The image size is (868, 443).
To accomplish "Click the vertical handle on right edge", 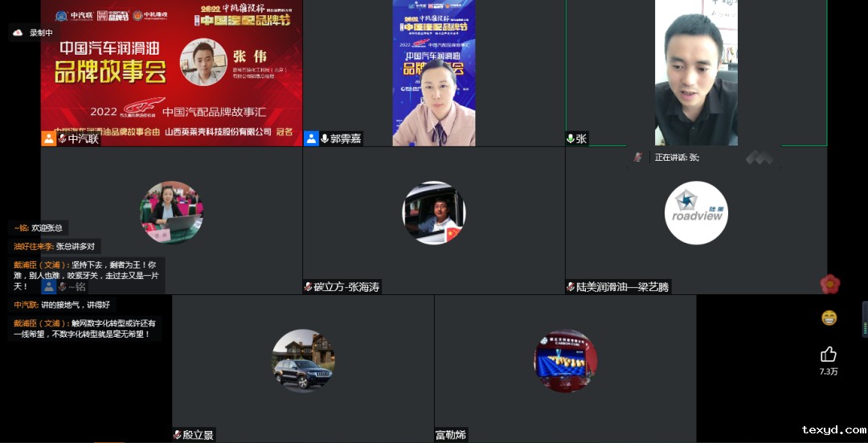I will point(865,319).
